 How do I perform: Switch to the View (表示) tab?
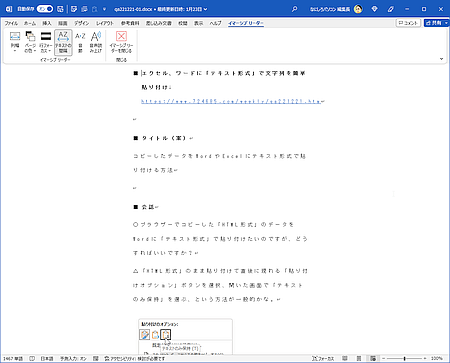tap(199, 23)
